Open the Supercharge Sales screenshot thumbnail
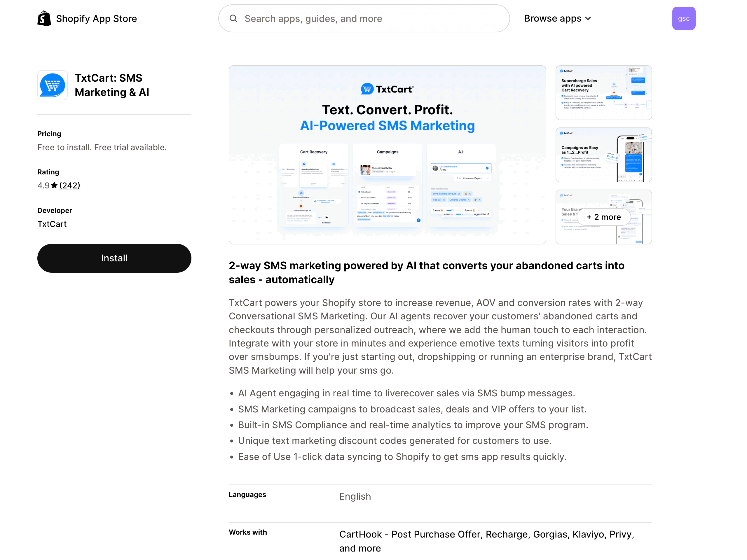The height and width of the screenshot is (560, 747). [603, 92]
